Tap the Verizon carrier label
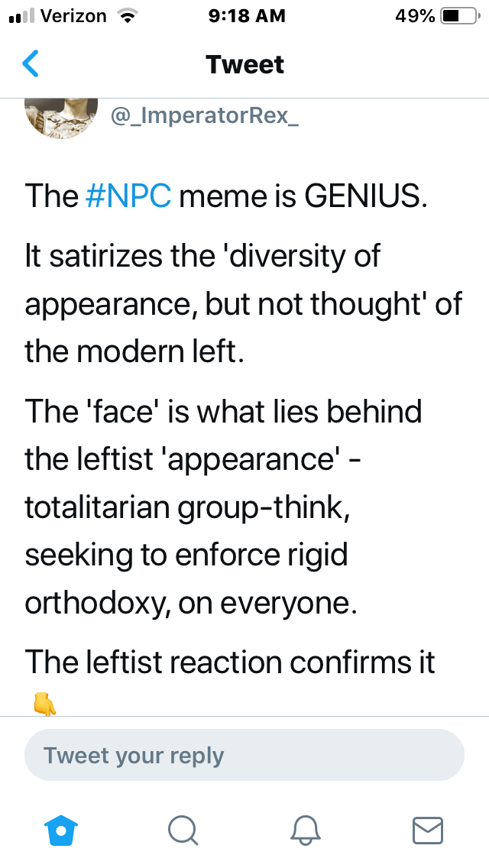 73,16
